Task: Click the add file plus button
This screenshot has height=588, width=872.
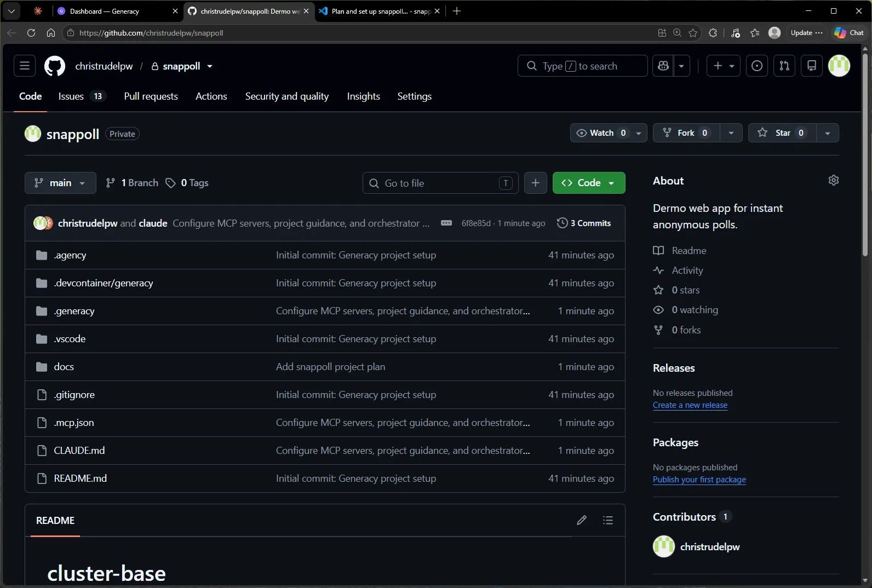Action: pos(536,183)
